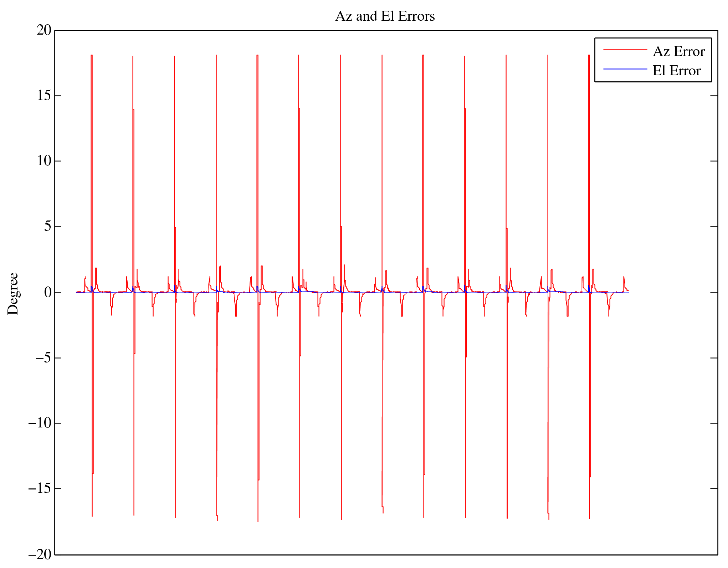Select the 'Az Error' legend label

click(678, 52)
